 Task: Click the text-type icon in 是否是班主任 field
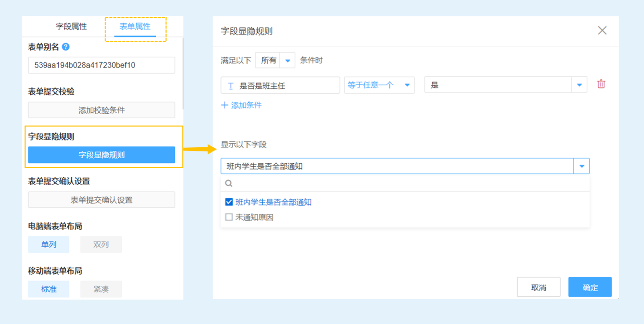pyautogui.click(x=231, y=86)
